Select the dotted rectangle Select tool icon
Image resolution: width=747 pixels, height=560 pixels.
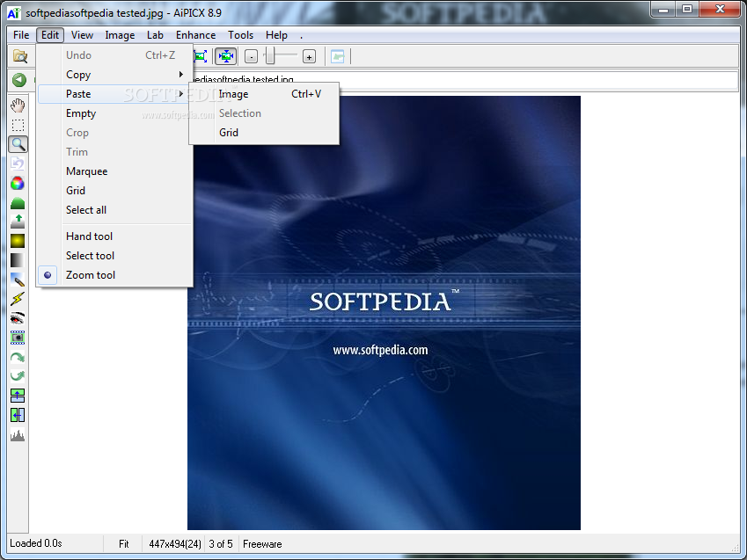click(18, 125)
